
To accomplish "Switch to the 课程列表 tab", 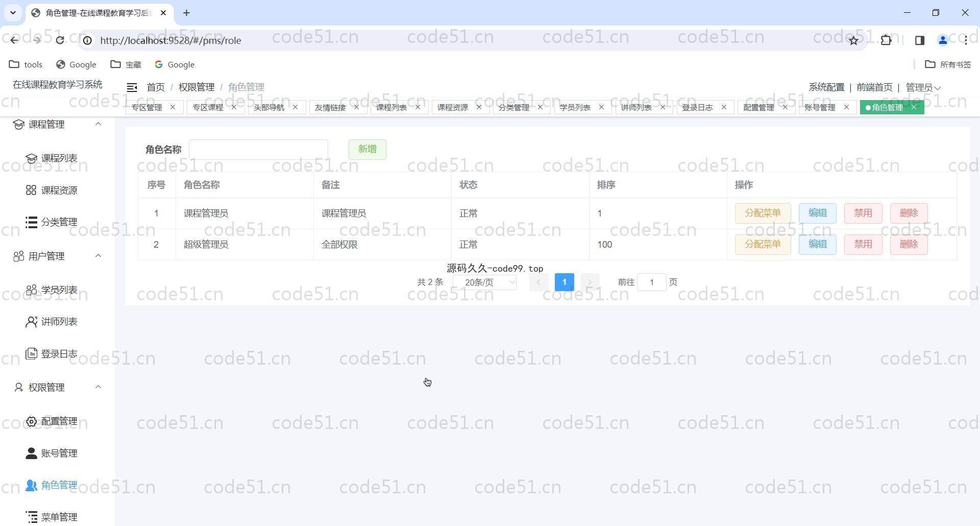I will click(x=391, y=107).
